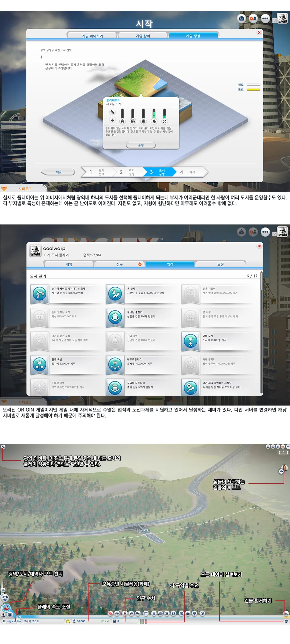Click the stormtrooper avatar on 시작 screen
Image resolution: width=290 pixels, height=644 pixels.
[x=282, y=19]
